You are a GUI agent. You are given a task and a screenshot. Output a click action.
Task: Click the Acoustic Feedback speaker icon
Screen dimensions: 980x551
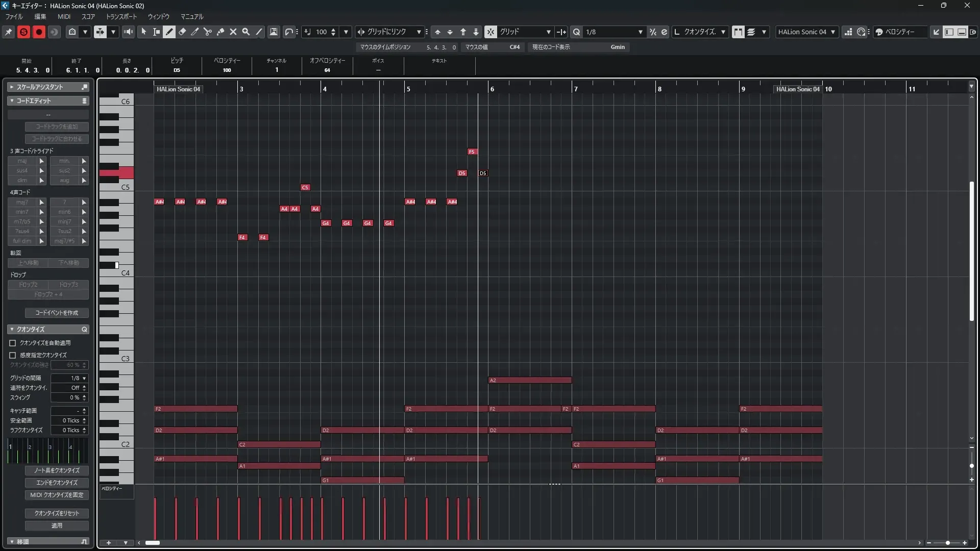[129, 32]
